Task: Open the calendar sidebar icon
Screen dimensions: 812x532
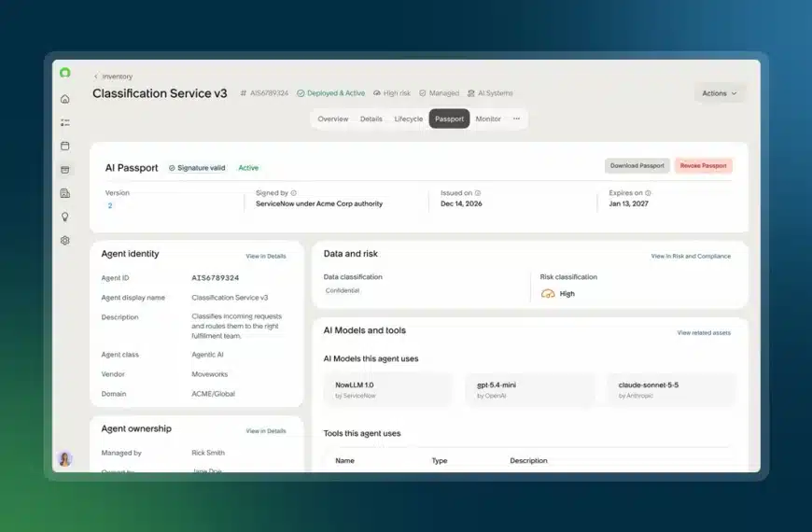Action: [64, 147]
